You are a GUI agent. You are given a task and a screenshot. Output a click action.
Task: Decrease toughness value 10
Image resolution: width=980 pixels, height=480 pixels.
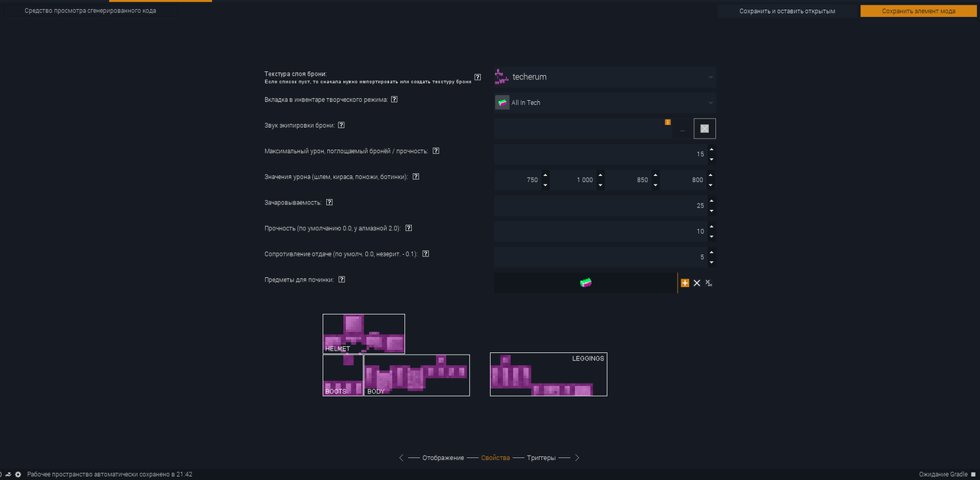tap(711, 236)
